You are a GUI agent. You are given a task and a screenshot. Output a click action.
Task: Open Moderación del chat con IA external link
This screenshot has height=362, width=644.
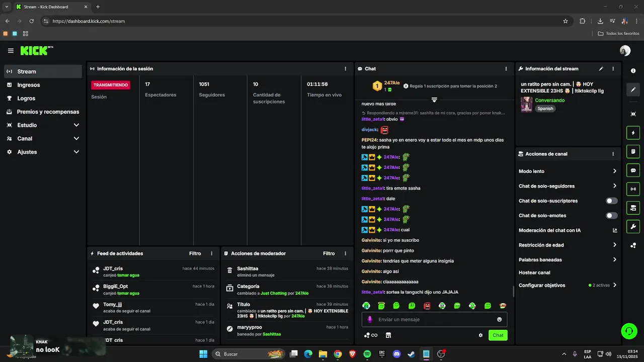pos(615,230)
